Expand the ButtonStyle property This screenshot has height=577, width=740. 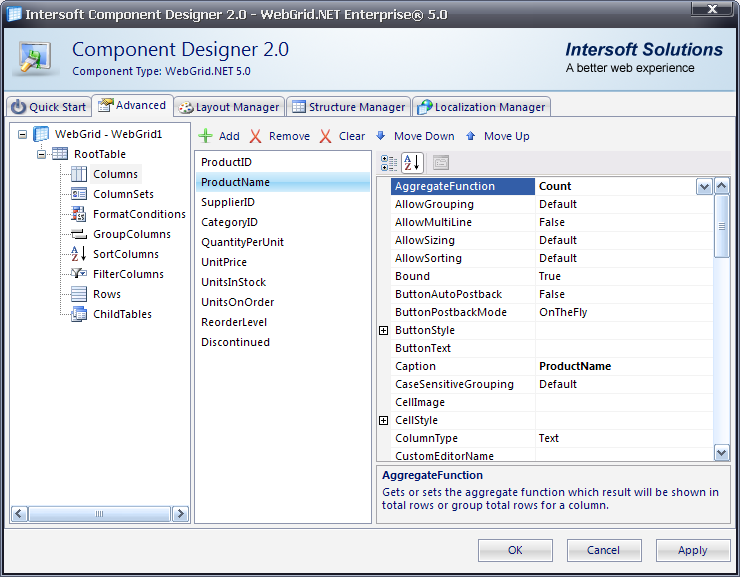[x=384, y=330]
